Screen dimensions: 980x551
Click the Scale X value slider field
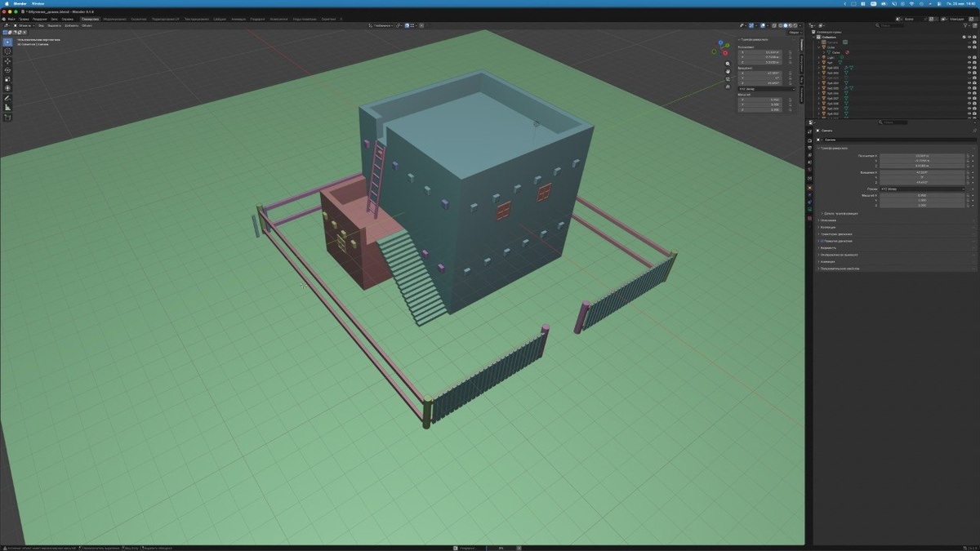coord(922,195)
